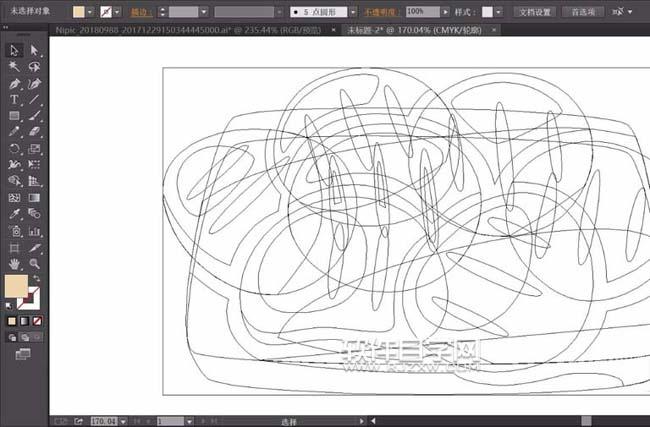Screen dimensions: 650x427
Task: Select the Scale tool
Action: pyautogui.click(x=34, y=148)
